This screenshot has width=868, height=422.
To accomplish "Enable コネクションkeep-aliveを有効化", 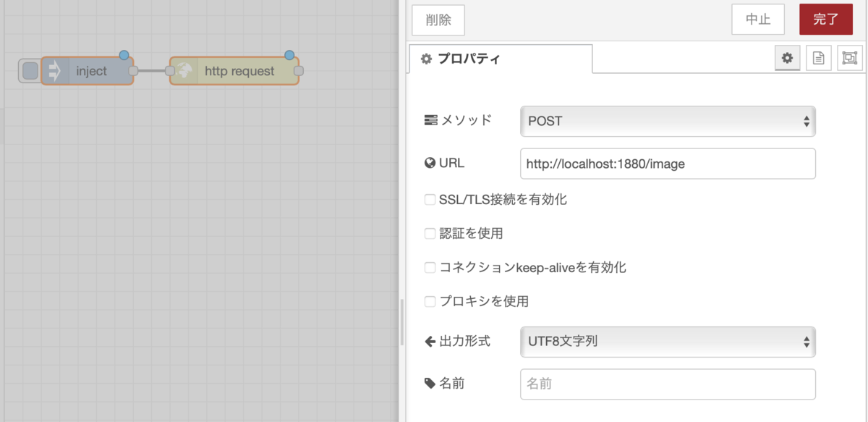I will (x=430, y=267).
